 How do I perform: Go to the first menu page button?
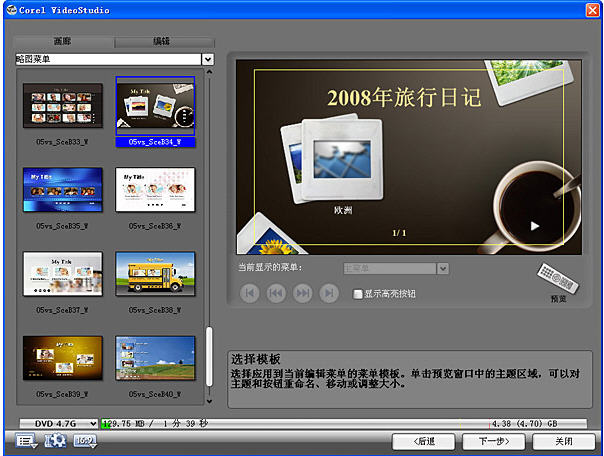pyautogui.click(x=249, y=293)
